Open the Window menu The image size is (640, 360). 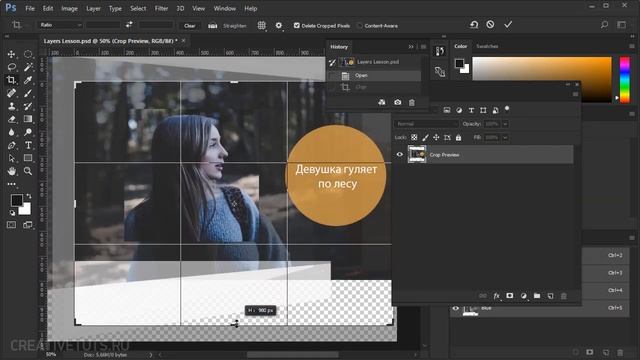pyautogui.click(x=224, y=8)
